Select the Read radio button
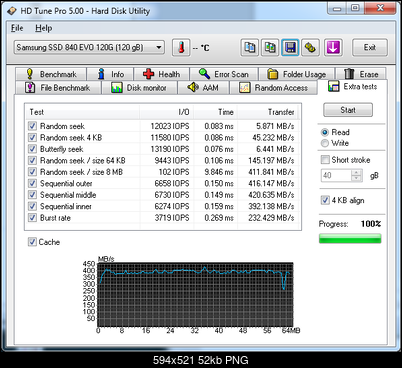The image size is (402, 368). point(325,132)
